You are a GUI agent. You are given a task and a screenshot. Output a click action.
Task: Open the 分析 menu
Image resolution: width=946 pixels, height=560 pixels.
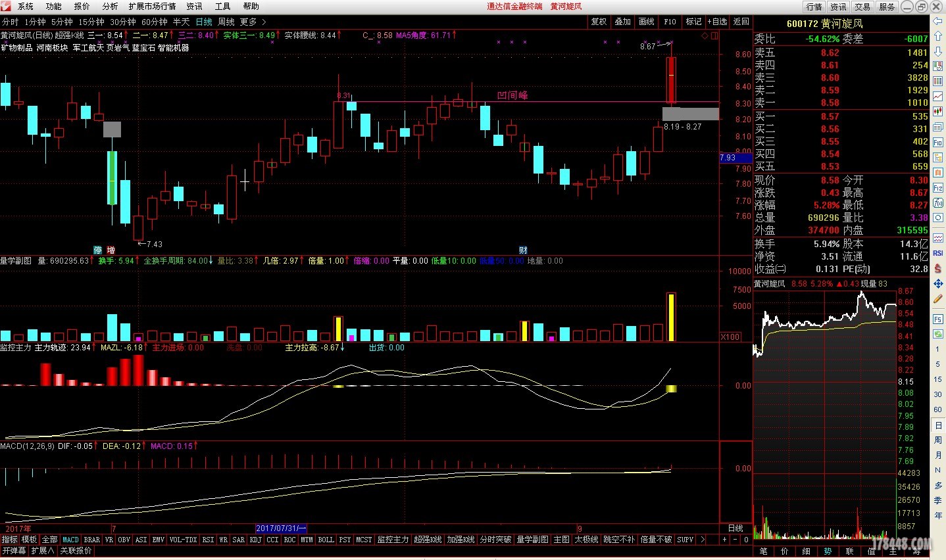coord(110,7)
